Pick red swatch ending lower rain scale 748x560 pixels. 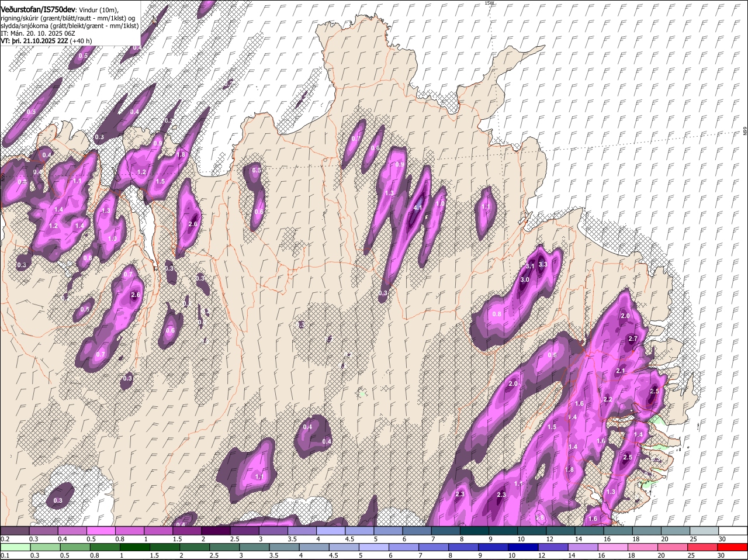pos(733,547)
